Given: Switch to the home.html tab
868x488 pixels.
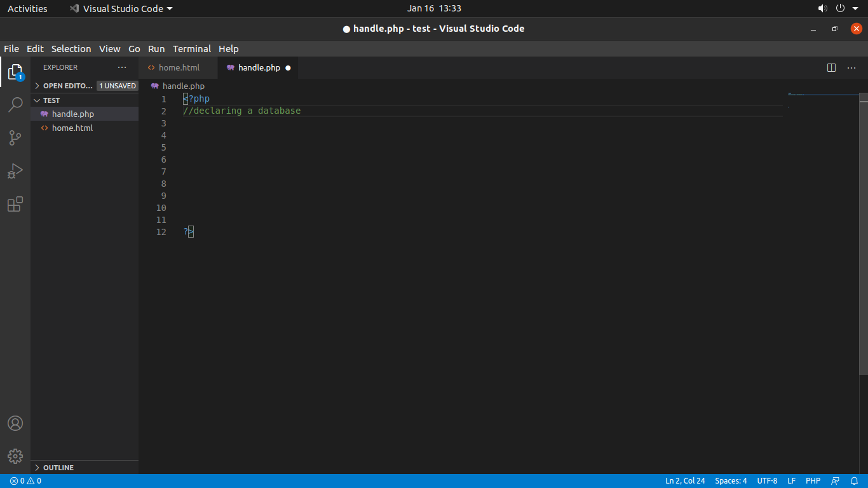Looking at the screenshot, I should [178, 68].
